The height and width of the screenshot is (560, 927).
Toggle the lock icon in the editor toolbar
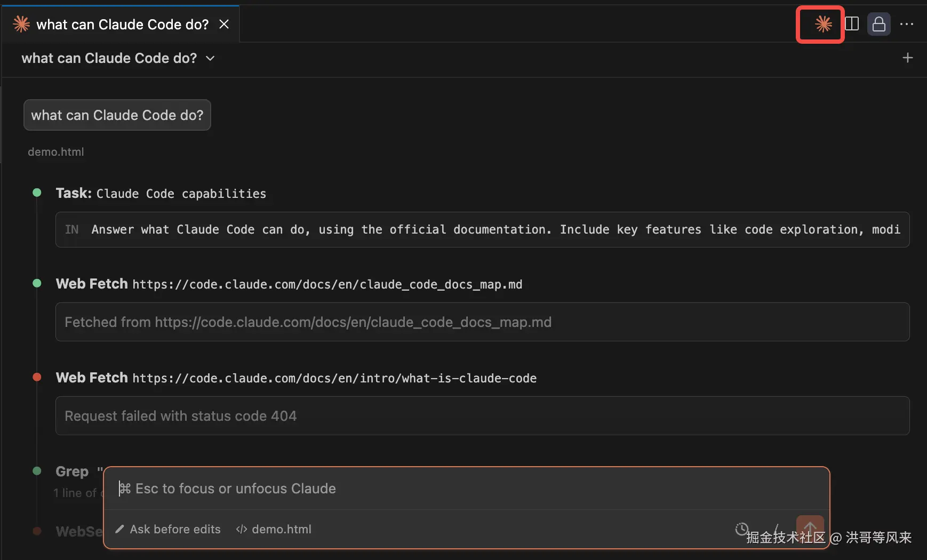[x=878, y=25]
